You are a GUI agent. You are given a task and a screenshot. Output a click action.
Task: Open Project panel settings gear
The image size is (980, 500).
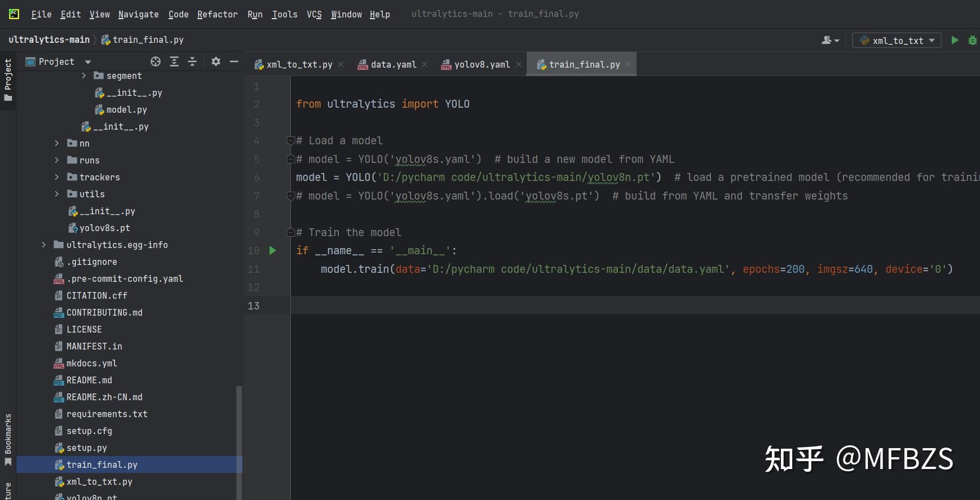pos(215,61)
